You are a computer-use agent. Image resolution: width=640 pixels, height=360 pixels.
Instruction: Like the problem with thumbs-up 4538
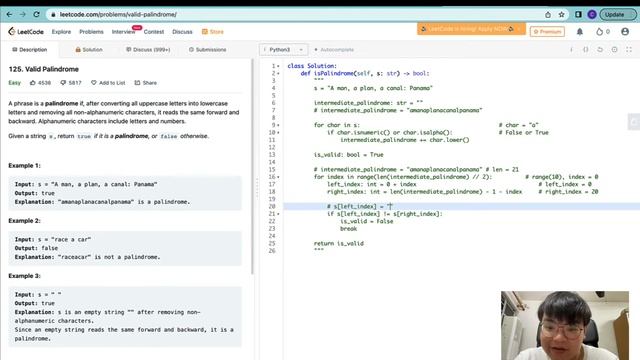pos(40,83)
